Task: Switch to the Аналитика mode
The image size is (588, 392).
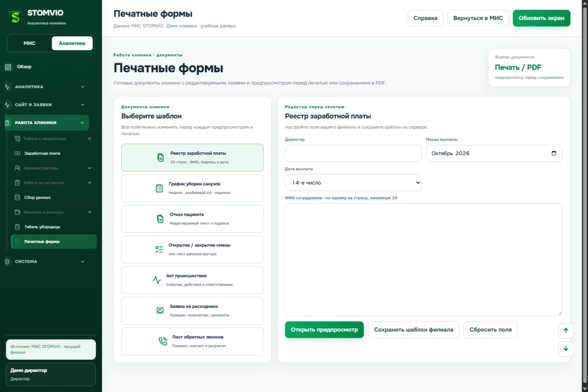Action: click(72, 43)
